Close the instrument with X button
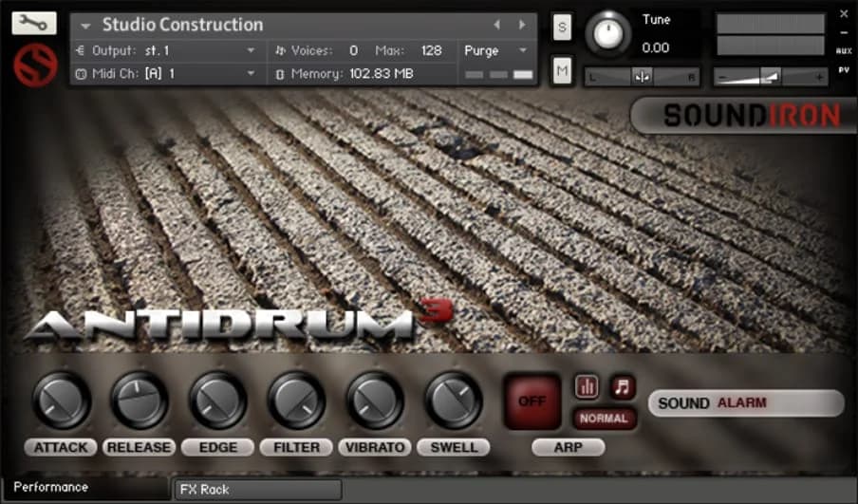858x504 pixels. click(x=844, y=14)
